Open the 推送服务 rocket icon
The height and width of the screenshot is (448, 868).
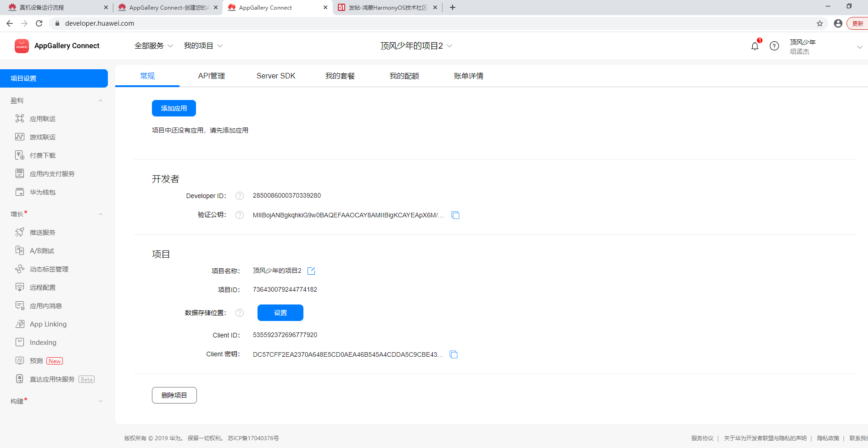pos(20,232)
